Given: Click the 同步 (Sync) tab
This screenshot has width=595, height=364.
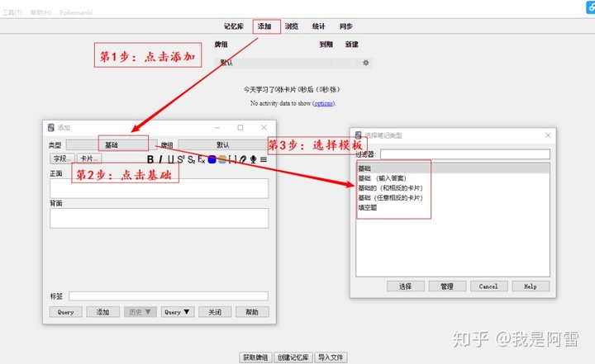Looking at the screenshot, I should [x=346, y=26].
